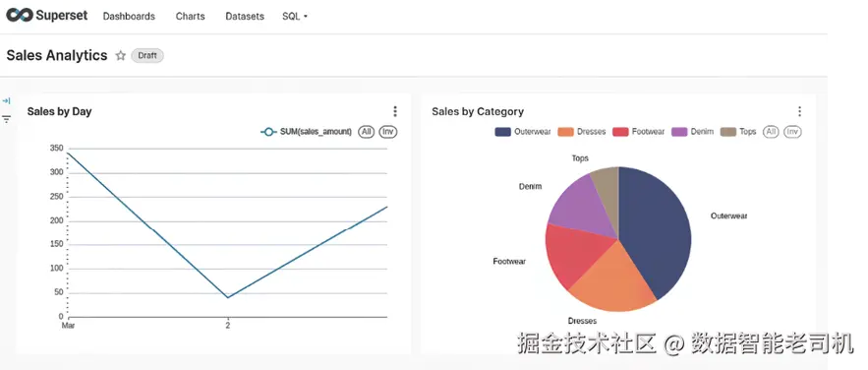The height and width of the screenshot is (370, 868).
Task: Click the 350 y-axis label
Action: click(56, 148)
